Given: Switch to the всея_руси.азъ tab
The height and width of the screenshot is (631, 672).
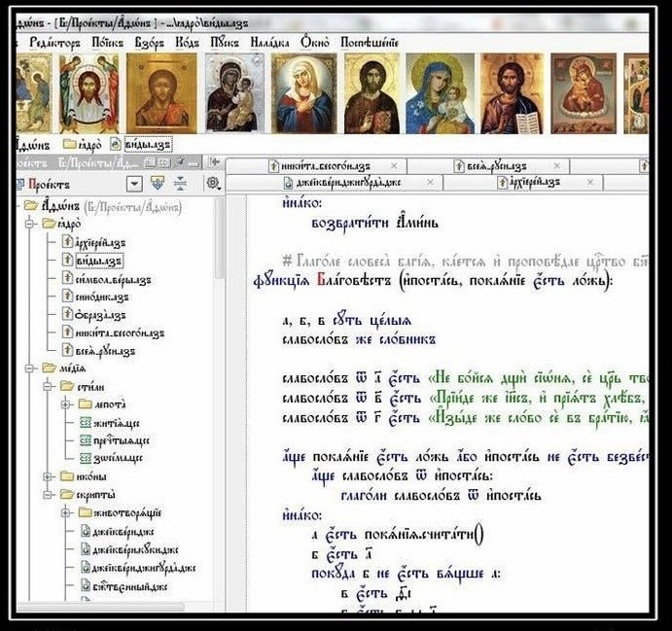Looking at the screenshot, I should click(x=490, y=166).
